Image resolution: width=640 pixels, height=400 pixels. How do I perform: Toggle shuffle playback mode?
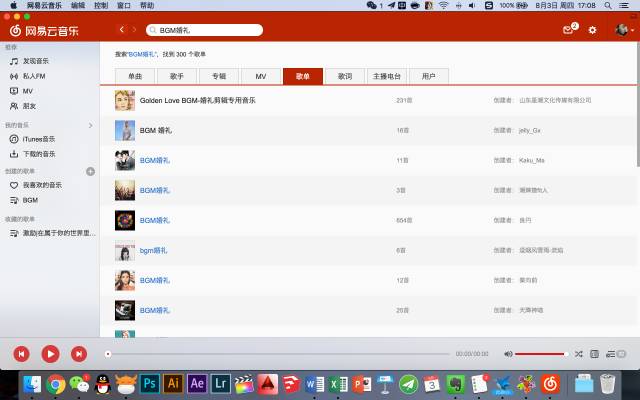[x=578, y=354]
